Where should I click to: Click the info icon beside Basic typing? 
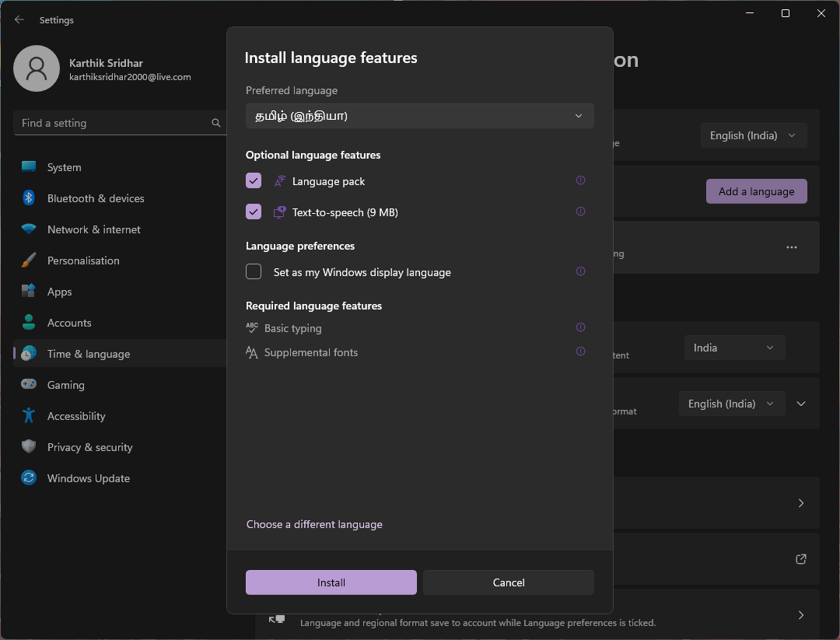point(580,327)
